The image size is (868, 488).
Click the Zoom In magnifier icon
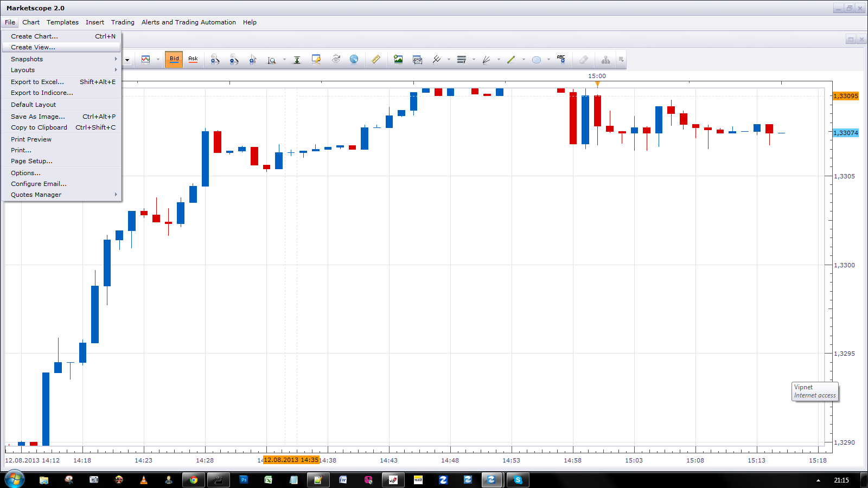point(215,60)
